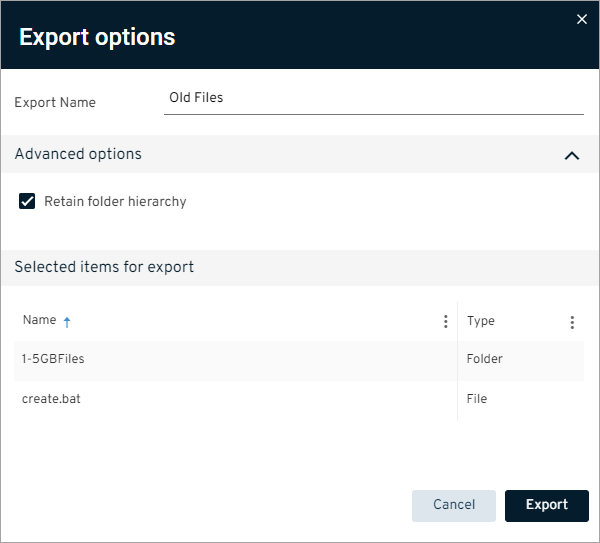
Task: Open the Type column menu dots
Action: click(x=572, y=322)
